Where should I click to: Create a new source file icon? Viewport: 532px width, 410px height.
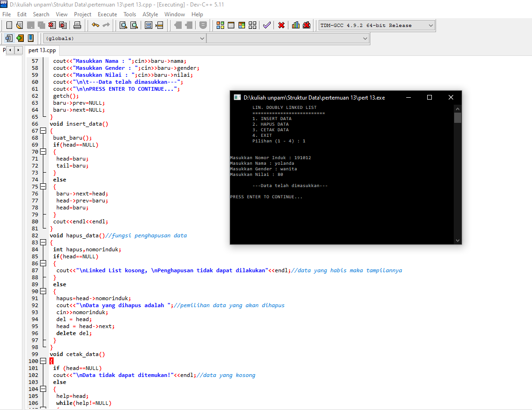pos(9,25)
